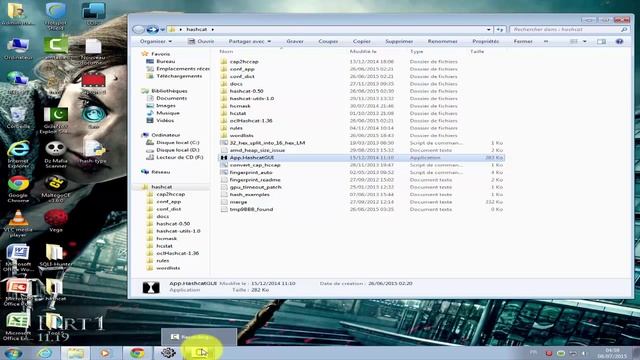
Task: Open the Explorer help icon
Action: pos(619,41)
